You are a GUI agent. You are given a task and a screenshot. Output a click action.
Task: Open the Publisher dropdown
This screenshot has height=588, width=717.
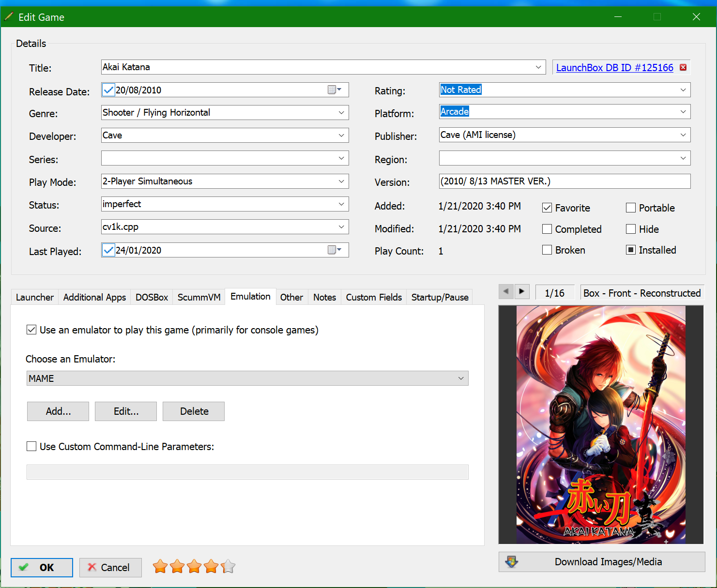pyautogui.click(x=683, y=135)
